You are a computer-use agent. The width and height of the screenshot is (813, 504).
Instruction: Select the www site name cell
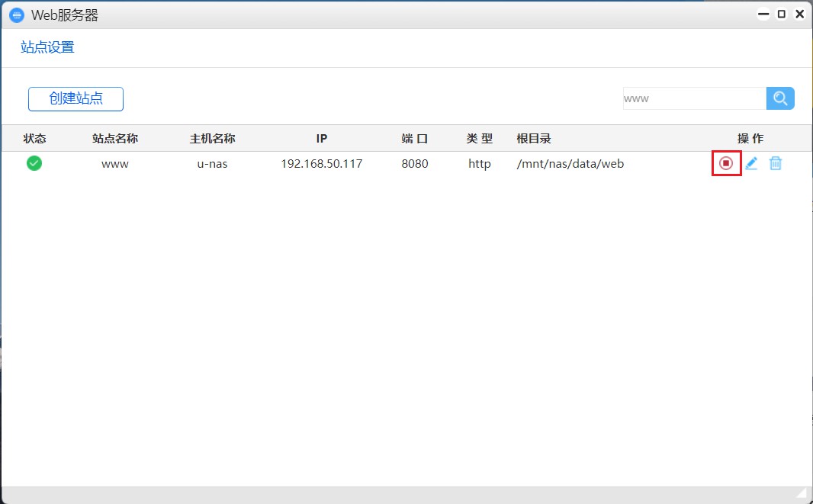pyautogui.click(x=114, y=163)
